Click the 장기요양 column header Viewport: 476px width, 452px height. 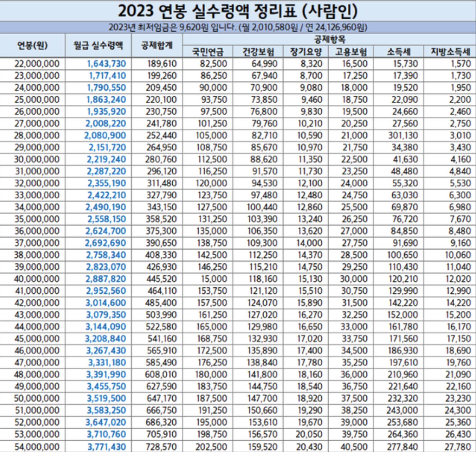pyautogui.click(x=306, y=52)
